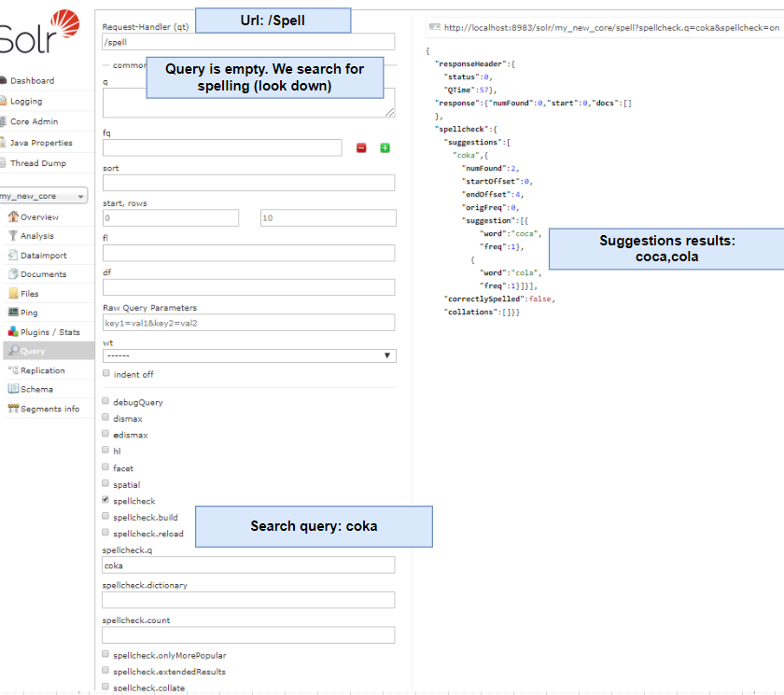Click the URL link icon beside request URL
The width and height of the screenshot is (784, 695).
435,27
